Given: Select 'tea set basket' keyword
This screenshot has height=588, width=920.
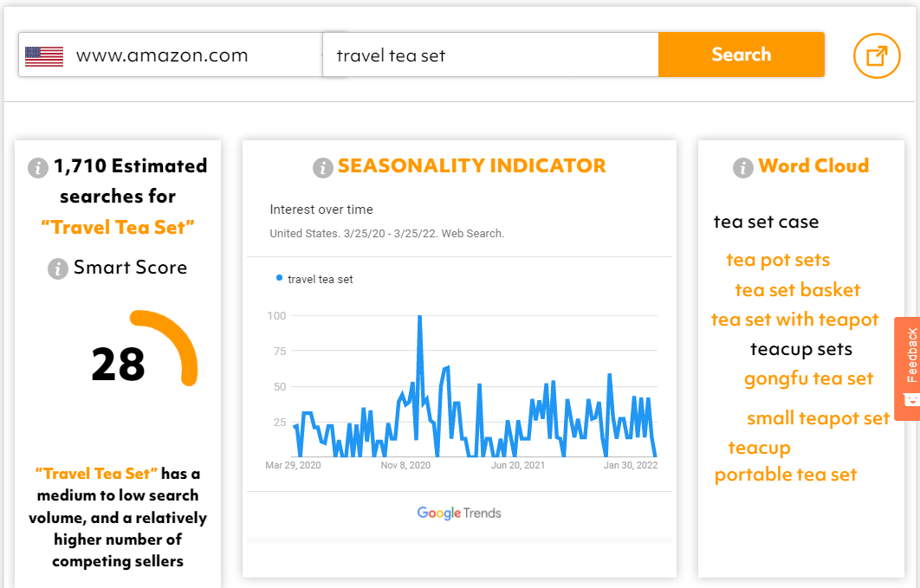Looking at the screenshot, I should click(x=798, y=290).
